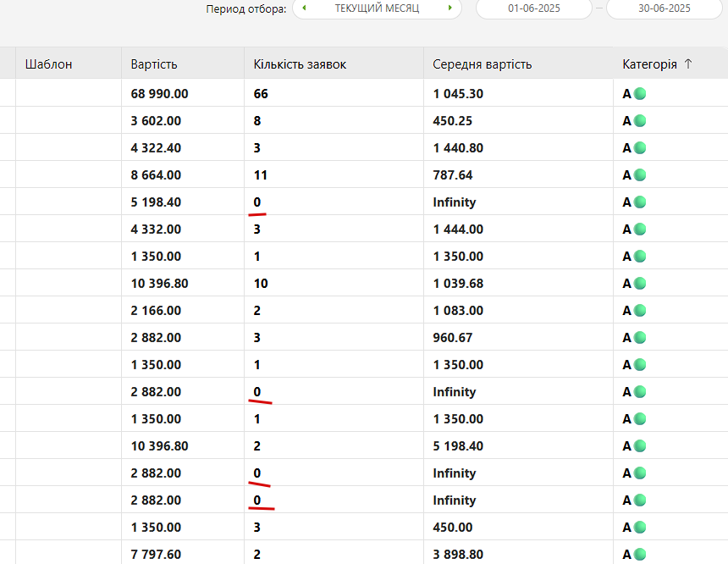Click green category dot in 3 602.00 row
This screenshot has width=728, height=564.
click(640, 121)
